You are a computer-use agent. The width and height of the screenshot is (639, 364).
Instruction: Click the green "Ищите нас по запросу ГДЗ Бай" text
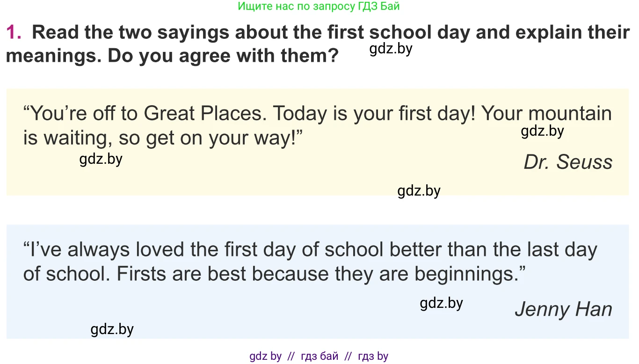319,7
